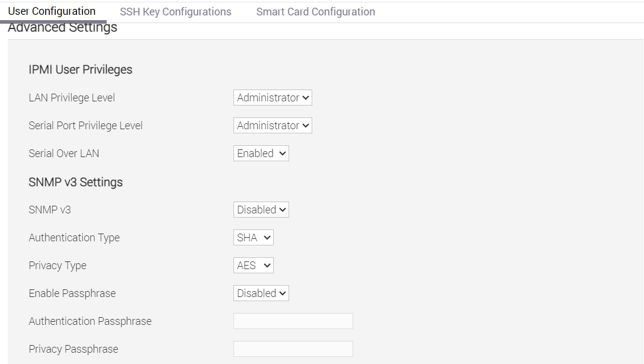Image resolution: width=644 pixels, height=364 pixels.
Task: Click the Disabled selector for Enable Passphrase
Action: (261, 293)
